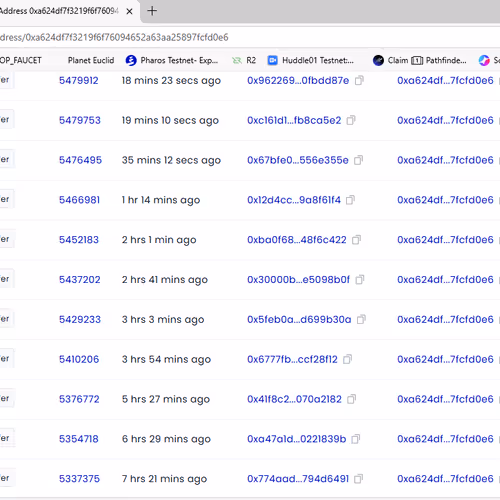Open block 5452183
Screen dimensions: 500x500
click(x=79, y=240)
